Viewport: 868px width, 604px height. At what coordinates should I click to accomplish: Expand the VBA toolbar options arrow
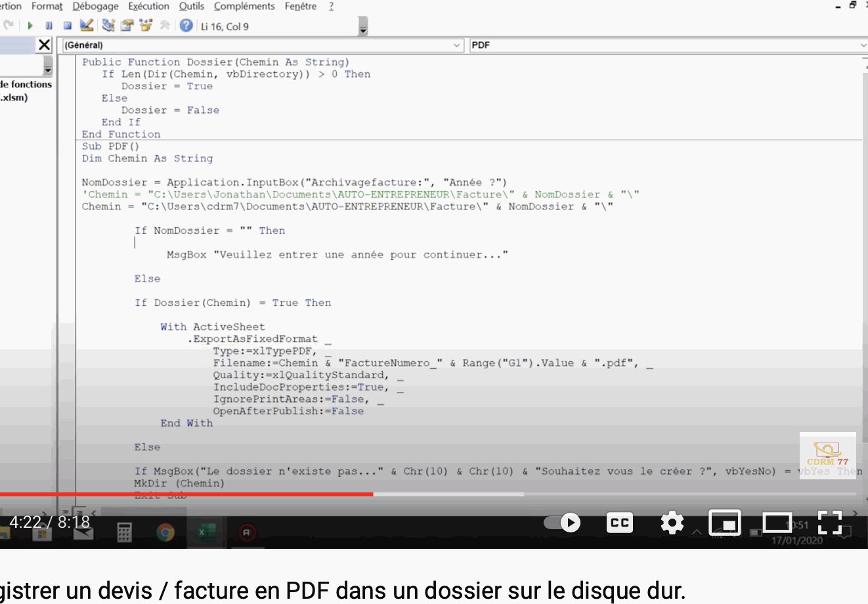pos(363,26)
